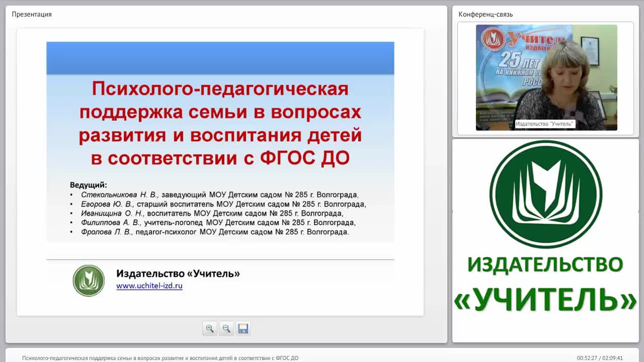
Task: Click the small green publisher logo on the slide
Action: tap(89, 281)
